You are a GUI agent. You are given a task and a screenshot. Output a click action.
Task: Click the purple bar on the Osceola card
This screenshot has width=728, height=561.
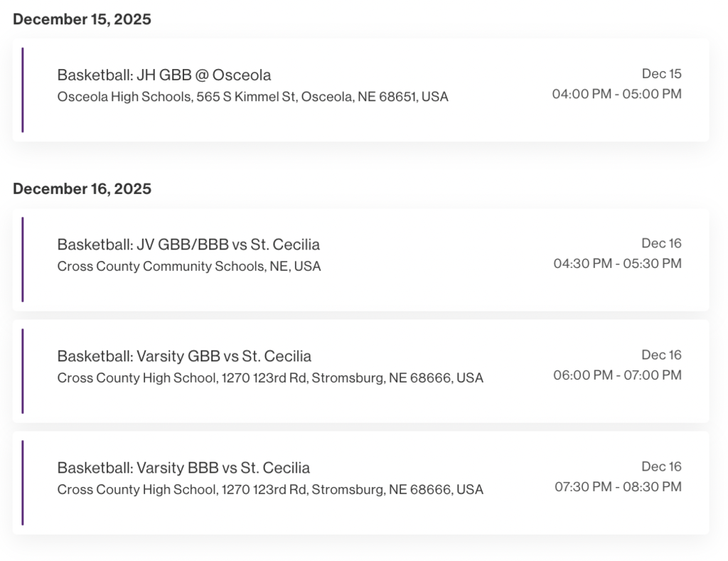[x=23, y=90]
